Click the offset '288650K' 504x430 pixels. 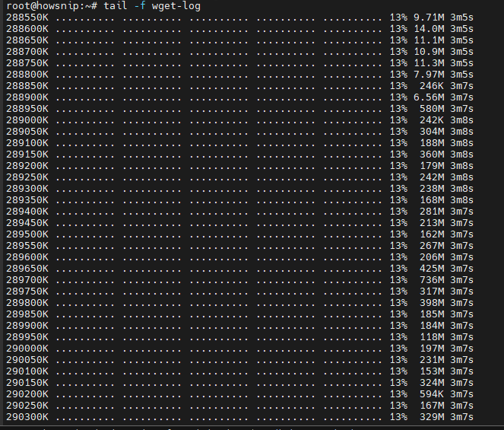[x=27, y=40]
